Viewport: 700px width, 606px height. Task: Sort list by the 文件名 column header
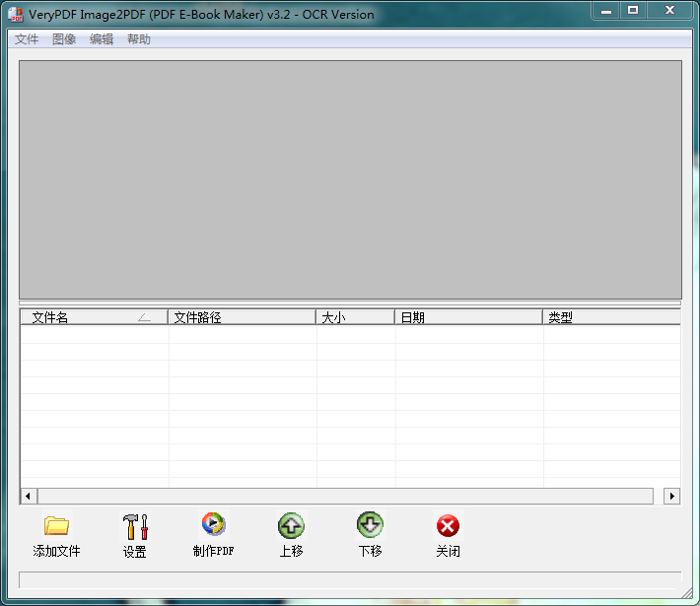point(95,317)
